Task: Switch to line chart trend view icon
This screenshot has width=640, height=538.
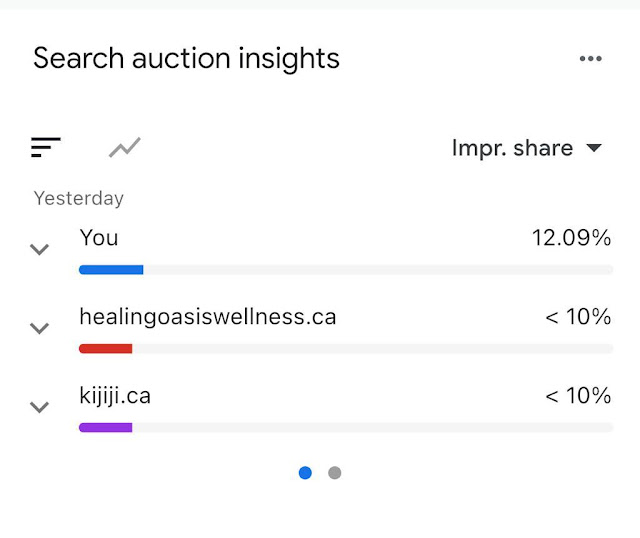Action: click(x=125, y=147)
